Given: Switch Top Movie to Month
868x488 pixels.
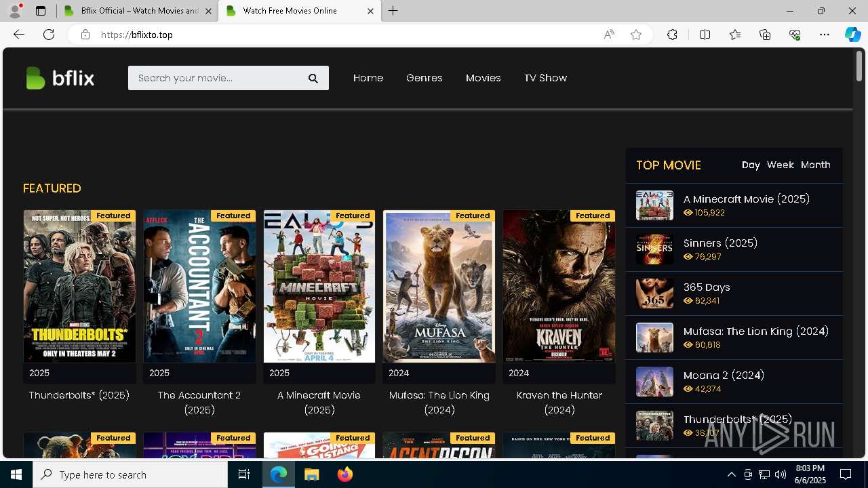Looking at the screenshot, I should coord(816,165).
